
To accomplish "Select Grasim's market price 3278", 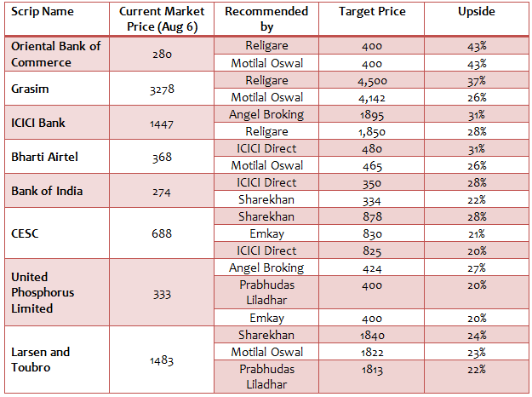I will coord(160,89).
